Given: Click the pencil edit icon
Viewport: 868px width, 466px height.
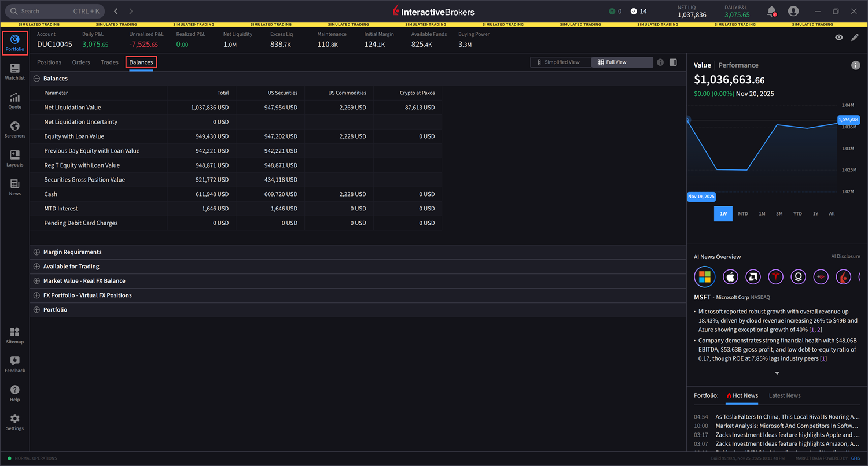Looking at the screenshot, I should point(855,38).
